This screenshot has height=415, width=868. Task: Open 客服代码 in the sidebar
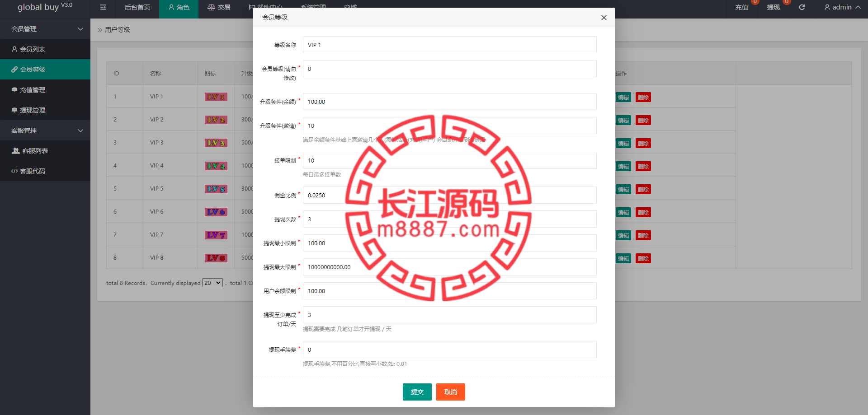point(45,171)
